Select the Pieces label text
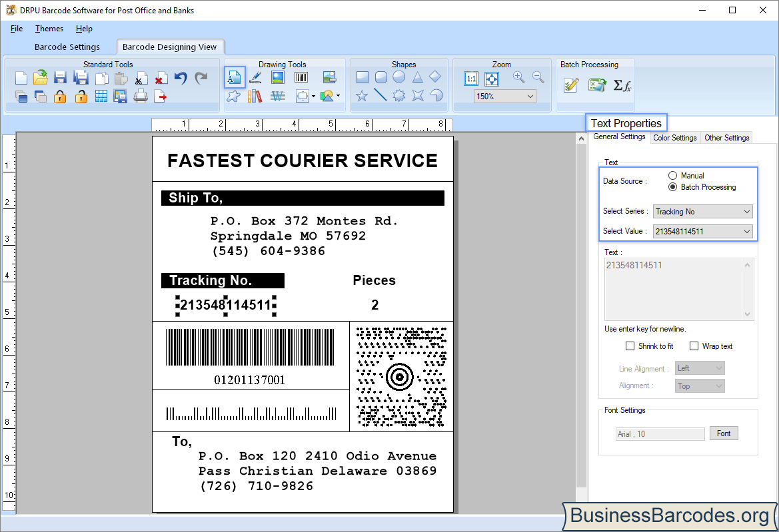This screenshot has width=779, height=532. pos(374,280)
